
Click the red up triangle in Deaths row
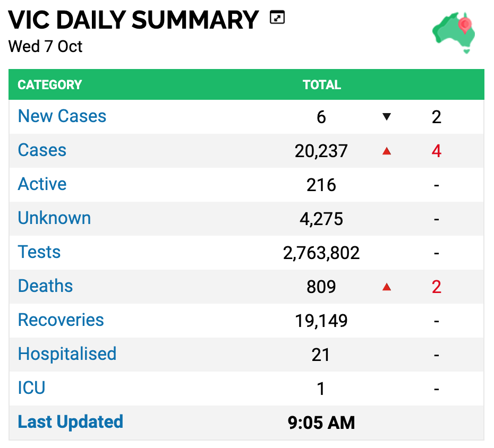[x=387, y=287]
